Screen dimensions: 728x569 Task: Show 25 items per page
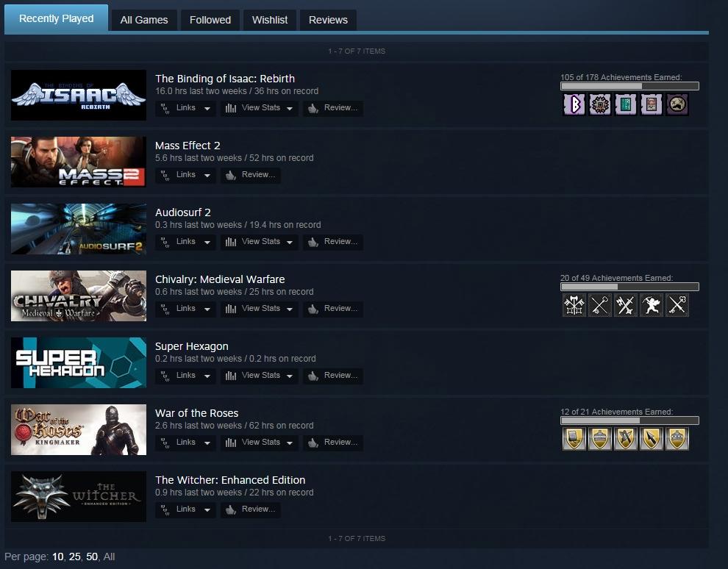tap(75, 557)
